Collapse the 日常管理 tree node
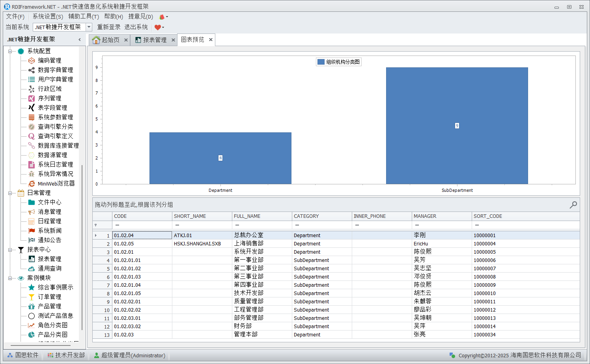This screenshot has height=364, width=590. pos(10,193)
